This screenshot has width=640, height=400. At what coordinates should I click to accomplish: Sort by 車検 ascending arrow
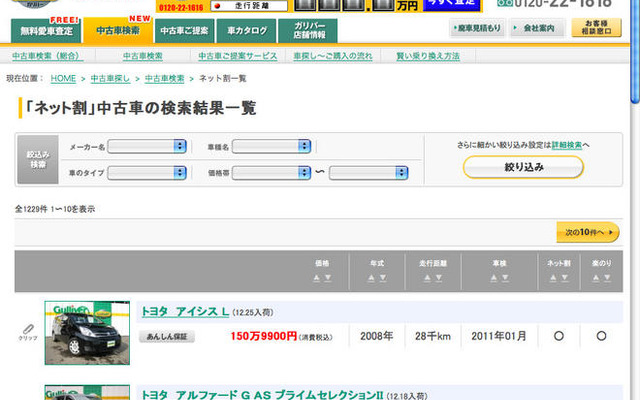click(x=494, y=278)
